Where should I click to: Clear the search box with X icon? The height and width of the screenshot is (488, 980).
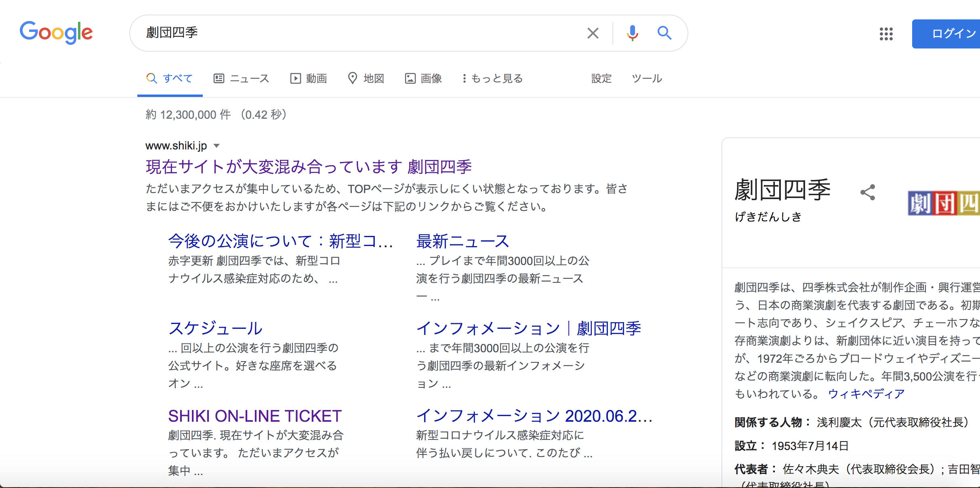click(593, 33)
